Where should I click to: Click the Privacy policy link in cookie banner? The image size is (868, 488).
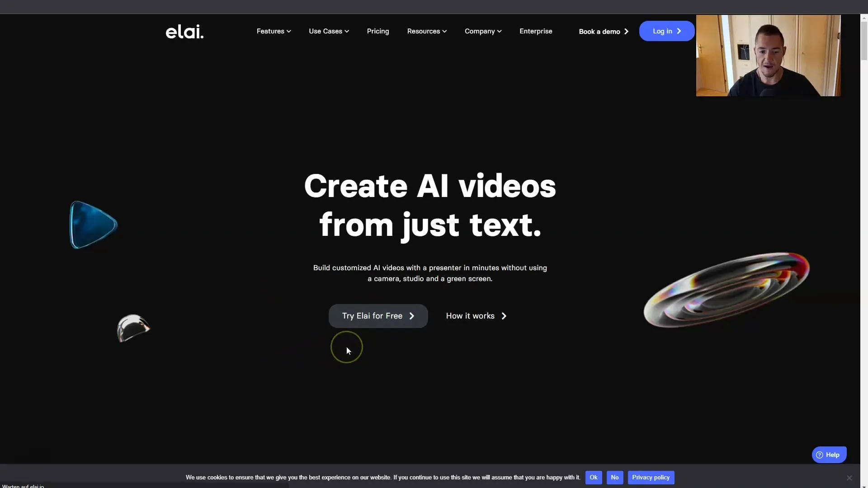[x=651, y=477]
